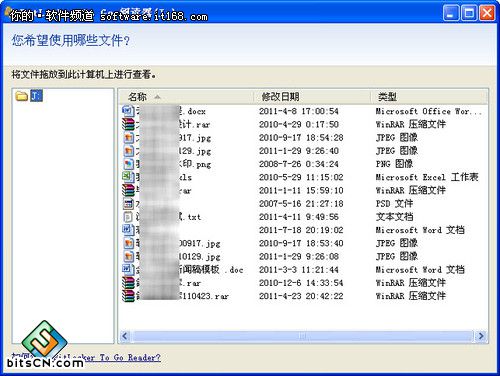The image size is (500, 376).
Task: Select rar archive icon dated 2010-12-6
Action: (128, 283)
